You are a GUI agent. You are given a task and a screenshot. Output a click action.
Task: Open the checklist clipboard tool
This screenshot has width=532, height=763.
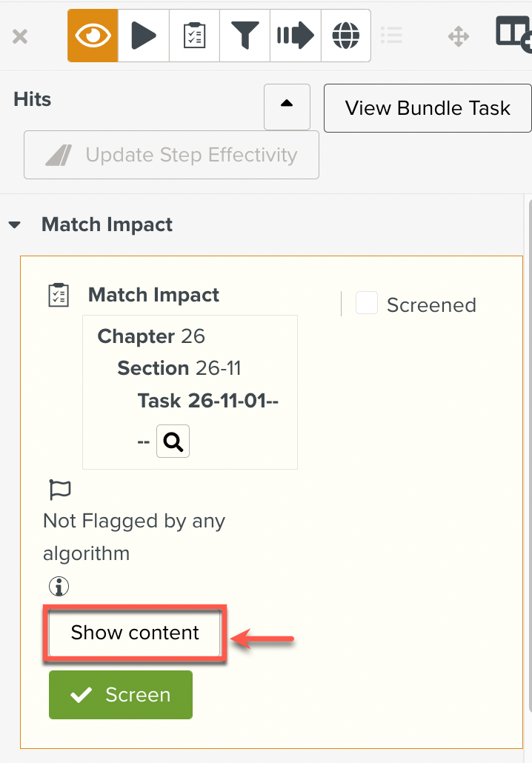[x=193, y=35]
